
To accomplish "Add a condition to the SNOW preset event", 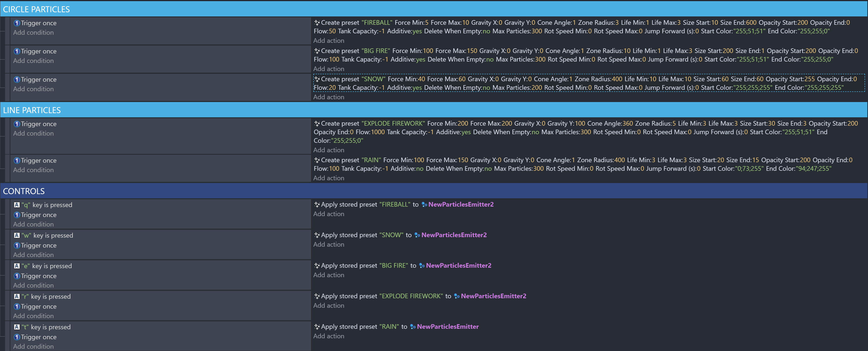I will click(x=33, y=89).
